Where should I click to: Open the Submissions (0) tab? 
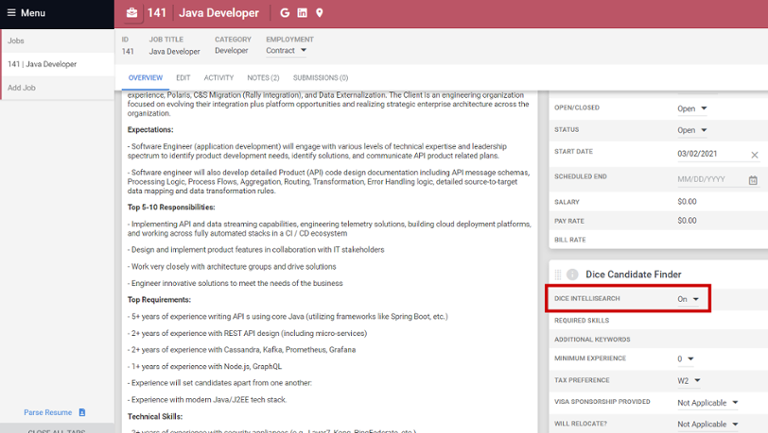point(320,78)
